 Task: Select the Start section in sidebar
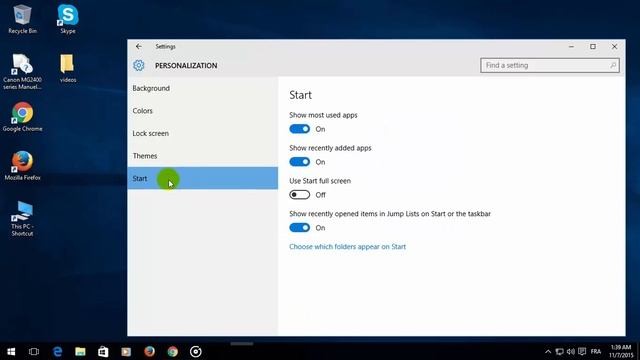click(203, 178)
